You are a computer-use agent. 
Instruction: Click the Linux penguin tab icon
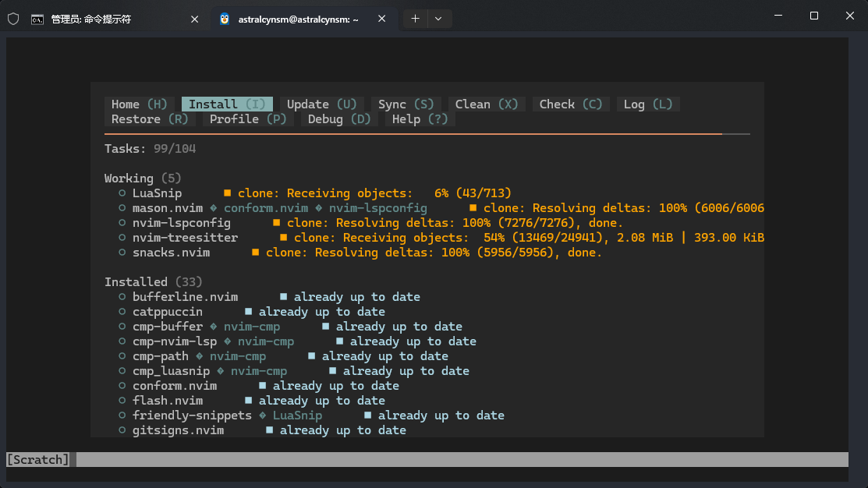[x=225, y=19]
